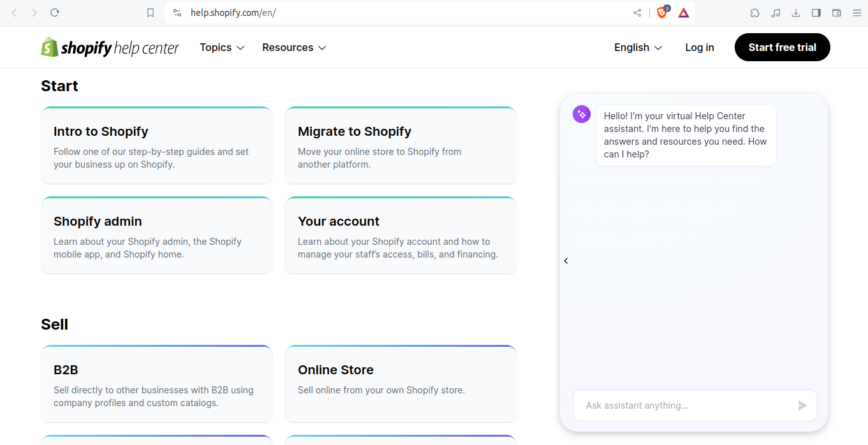The image size is (868, 445).
Task: Open browser extensions puzzle icon
Action: click(755, 13)
